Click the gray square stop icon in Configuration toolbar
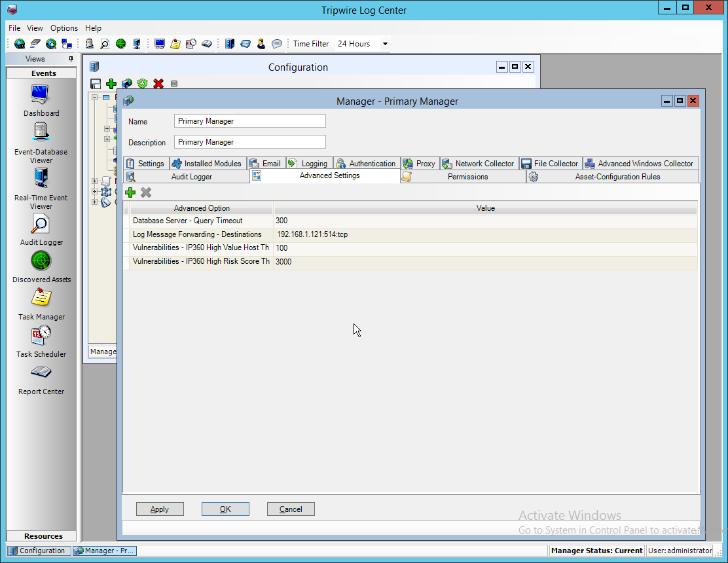The width and height of the screenshot is (728, 563). pos(174,84)
